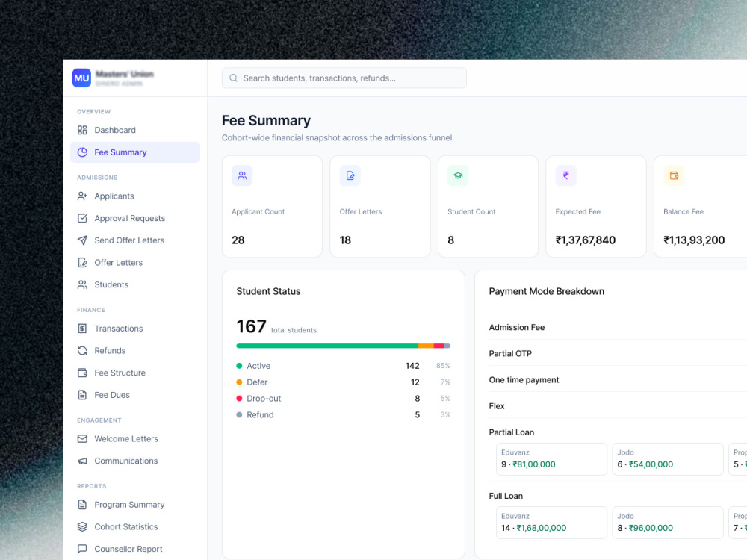Go to Communications
This screenshot has height=560, width=747.
click(x=134, y=461)
